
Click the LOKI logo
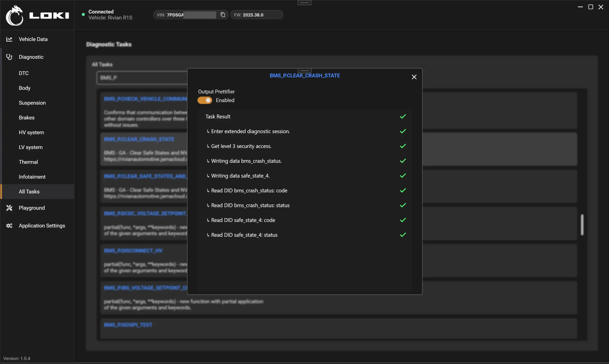[37, 15]
